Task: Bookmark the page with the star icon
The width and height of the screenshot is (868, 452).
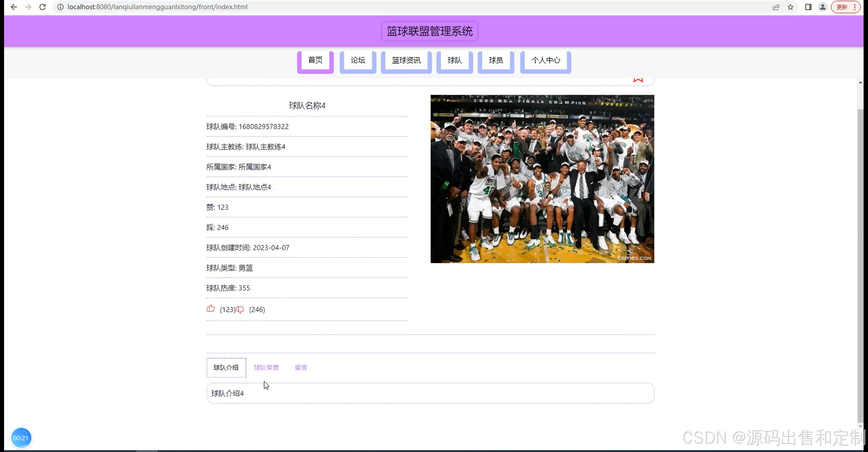Action: click(x=790, y=7)
